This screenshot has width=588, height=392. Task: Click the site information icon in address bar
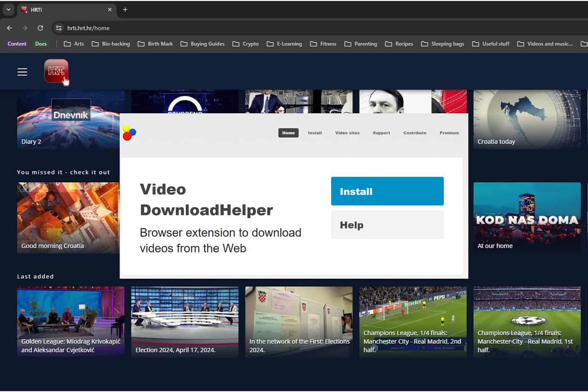58,28
